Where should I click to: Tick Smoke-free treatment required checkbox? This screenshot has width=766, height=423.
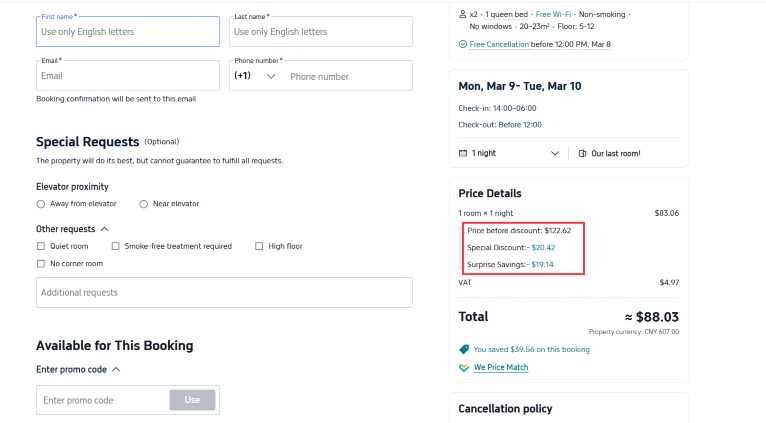115,246
